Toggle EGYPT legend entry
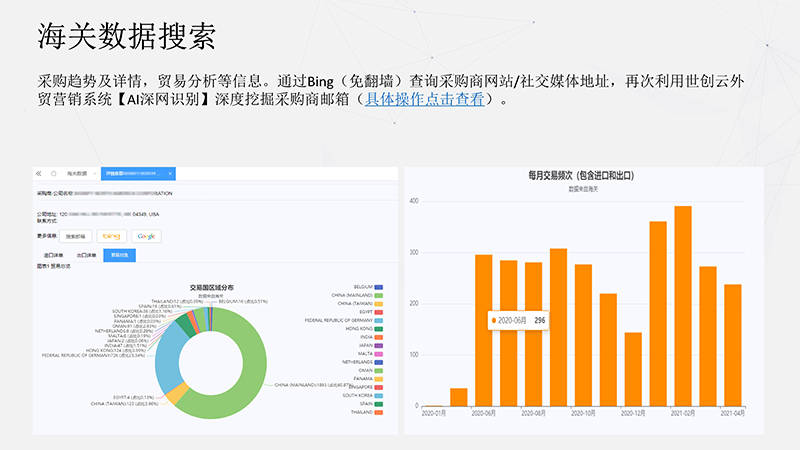This screenshot has height=450, width=800. [371, 312]
